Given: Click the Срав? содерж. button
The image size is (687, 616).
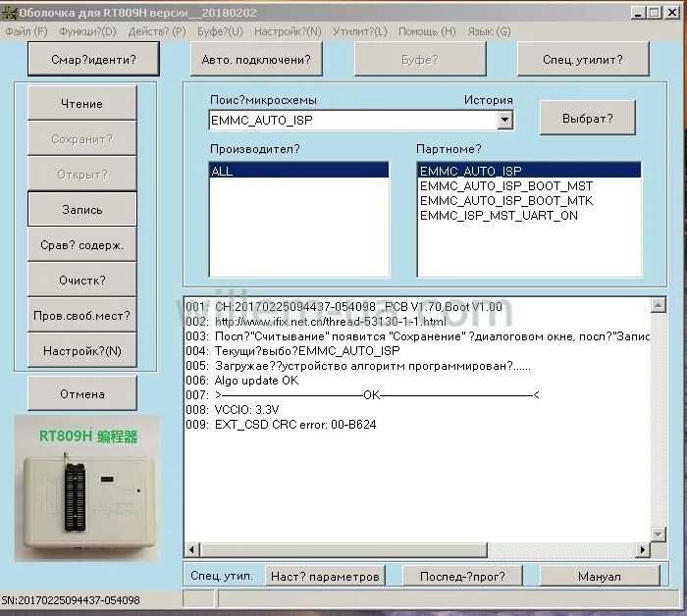Looking at the screenshot, I should pyautogui.click(x=81, y=245).
